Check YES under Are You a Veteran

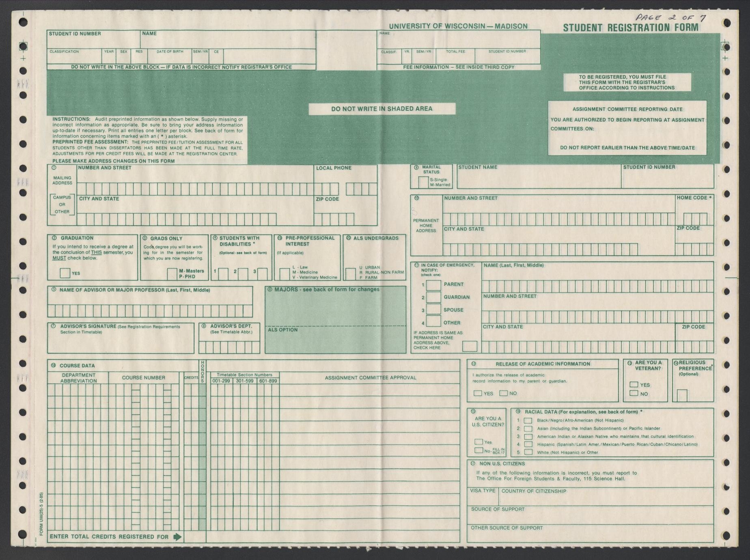[634, 384]
